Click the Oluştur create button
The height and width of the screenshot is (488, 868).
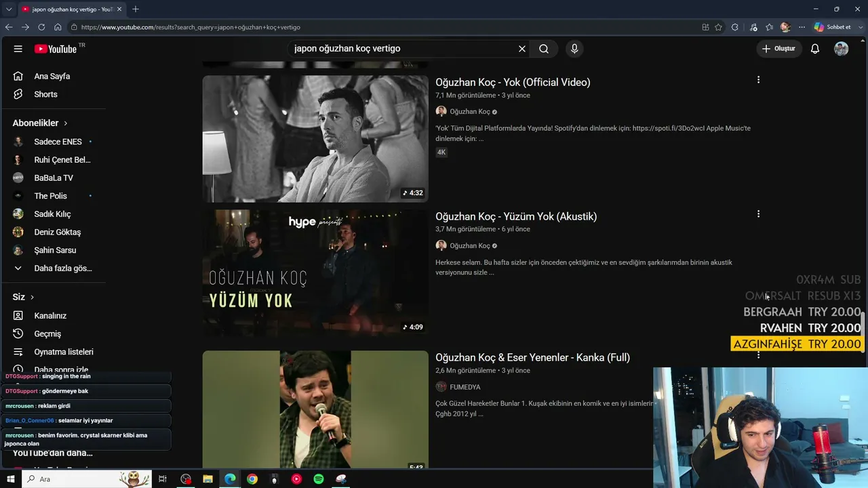[x=779, y=49]
